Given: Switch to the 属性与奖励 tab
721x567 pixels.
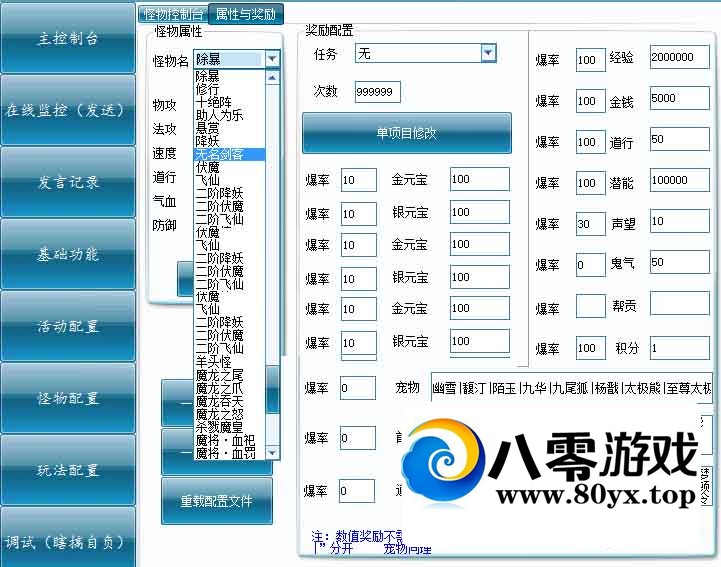Looking at the screenshot, I should coord(246,14).
